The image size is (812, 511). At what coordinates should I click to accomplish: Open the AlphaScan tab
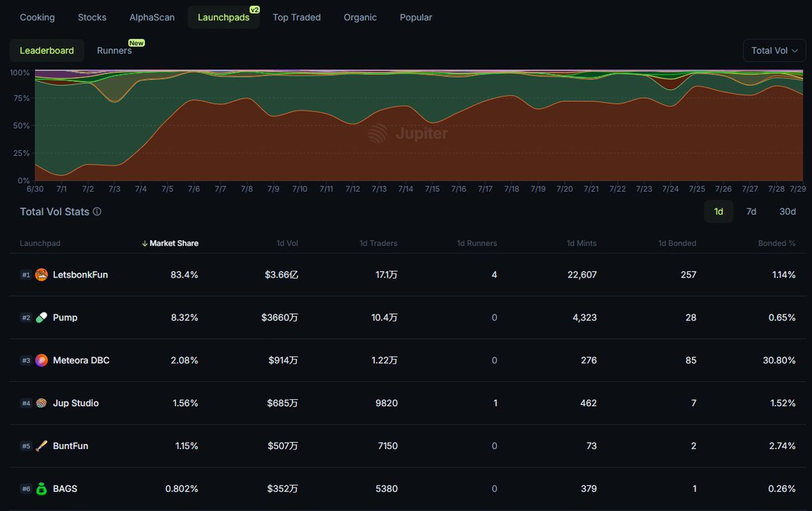click(x=152, y=17)
